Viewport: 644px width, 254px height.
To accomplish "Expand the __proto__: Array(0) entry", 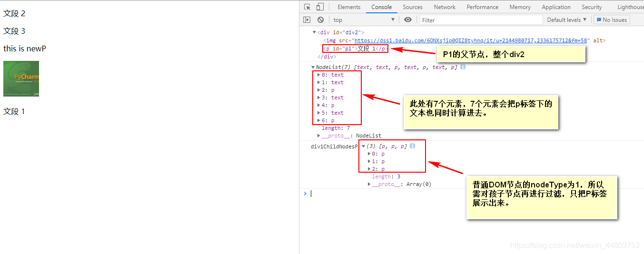I will click(x=369, y=184).
